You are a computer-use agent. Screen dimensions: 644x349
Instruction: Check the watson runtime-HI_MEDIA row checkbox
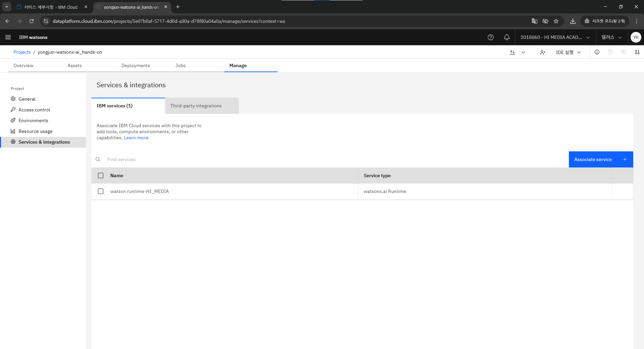pos(101,191)
